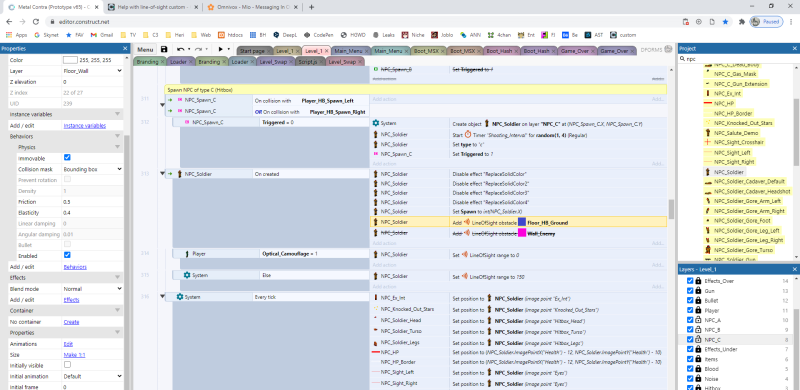Click the System gear icon in Else condition

(x=187, y=275)
